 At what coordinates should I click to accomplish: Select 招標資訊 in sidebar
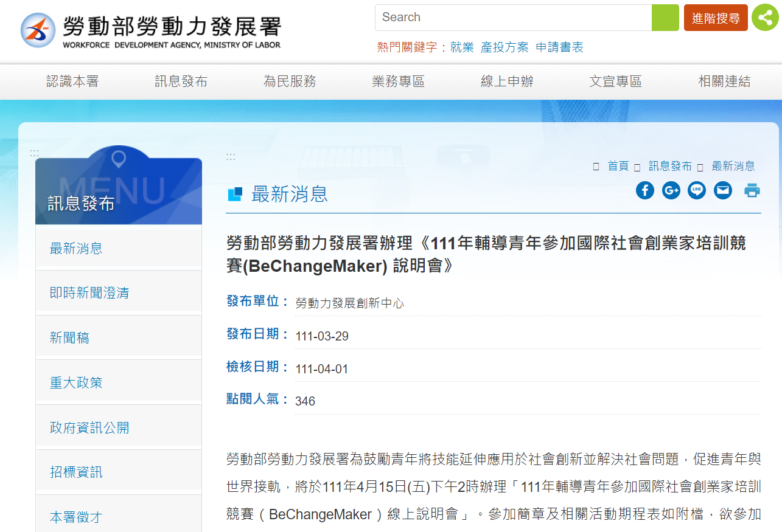click(x=119, y=472)
